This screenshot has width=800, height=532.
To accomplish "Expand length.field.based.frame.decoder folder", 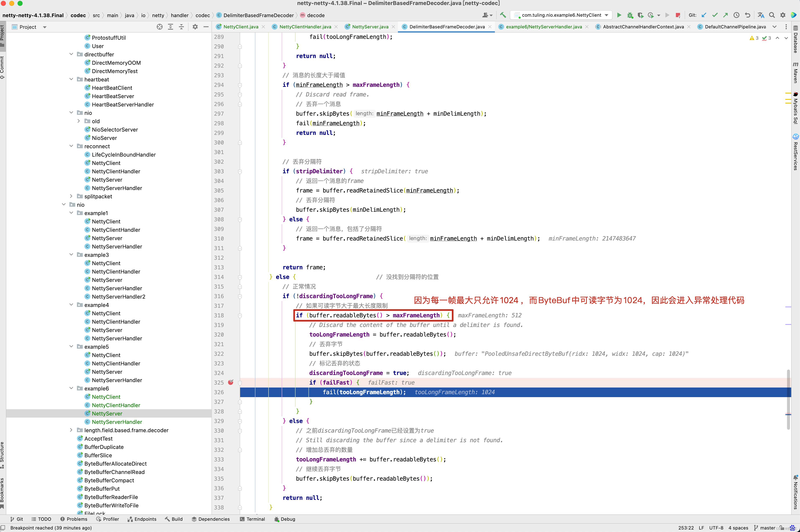I will coord(71,430).
